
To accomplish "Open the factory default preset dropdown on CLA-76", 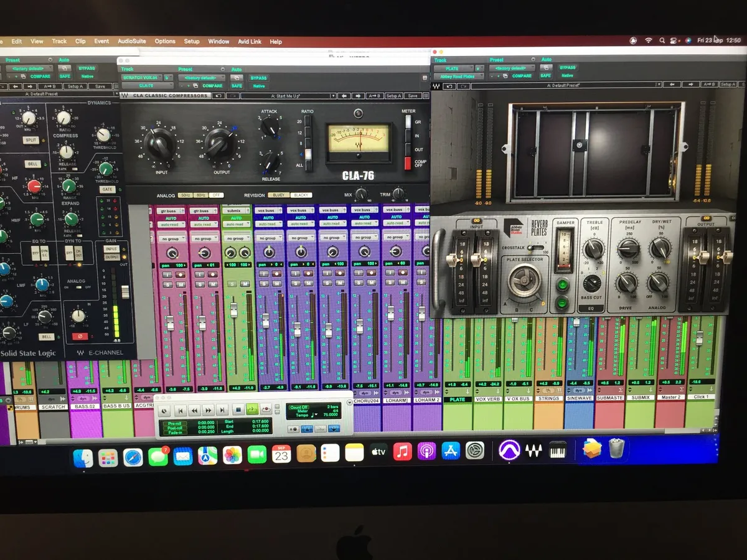I will click(x=202, y=77).
